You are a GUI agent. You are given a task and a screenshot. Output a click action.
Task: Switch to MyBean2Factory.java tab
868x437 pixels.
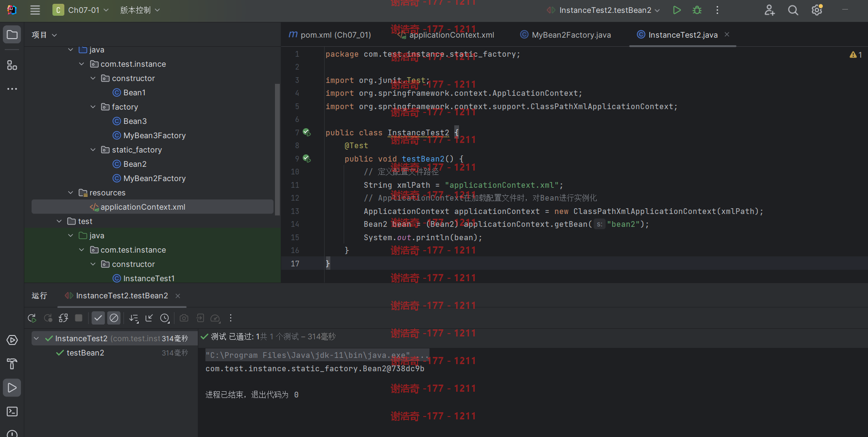coord(565,35)
